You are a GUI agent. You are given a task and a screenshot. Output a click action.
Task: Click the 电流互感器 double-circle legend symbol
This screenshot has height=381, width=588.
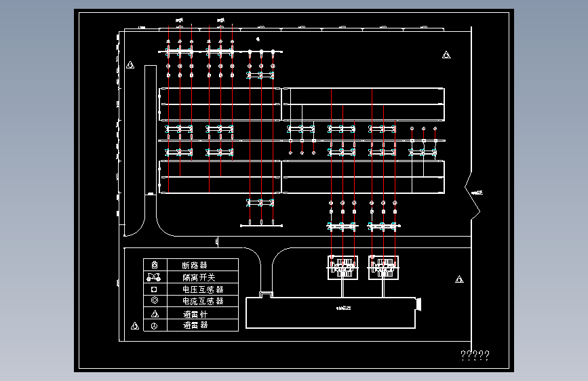[155, 300]
